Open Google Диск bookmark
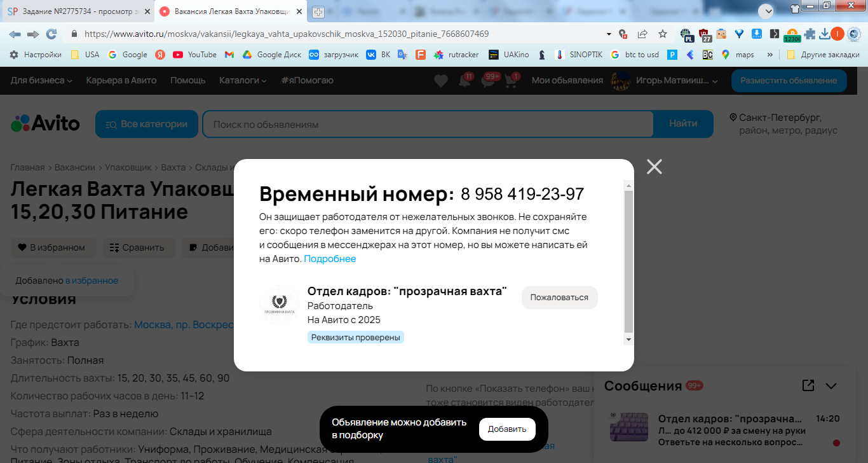Viewport: 868px width, 463px height. point(272,55)
